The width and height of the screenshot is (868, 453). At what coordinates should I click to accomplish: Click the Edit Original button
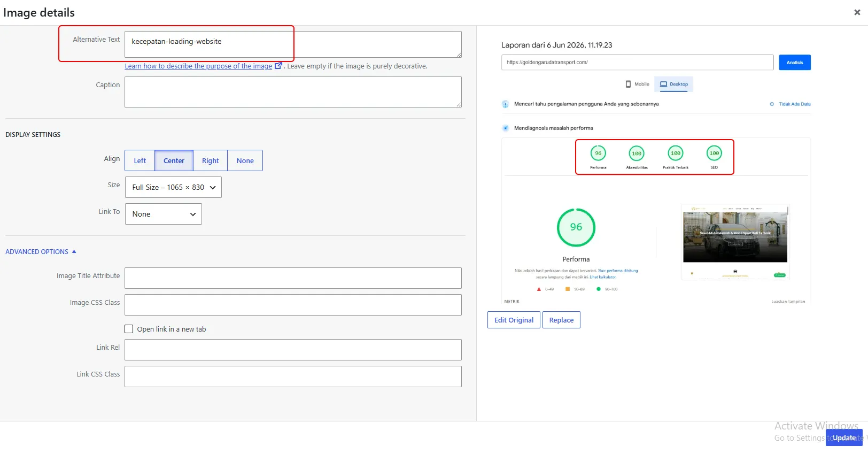click(514, 320)
